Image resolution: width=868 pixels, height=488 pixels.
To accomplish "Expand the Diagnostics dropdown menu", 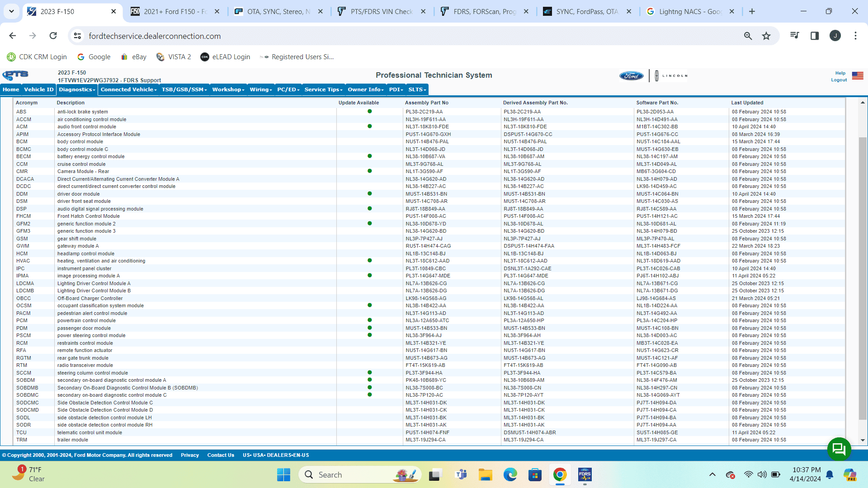I will click(77, 89).
